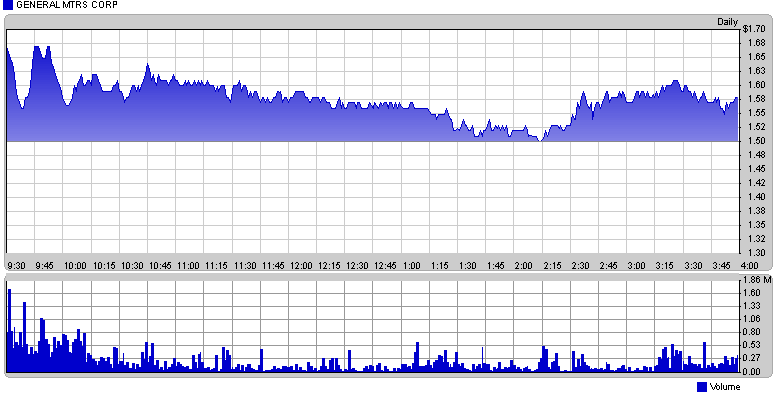Click the 3:45 time axis label
Screen dimensions: 777x395
(722, 266)
